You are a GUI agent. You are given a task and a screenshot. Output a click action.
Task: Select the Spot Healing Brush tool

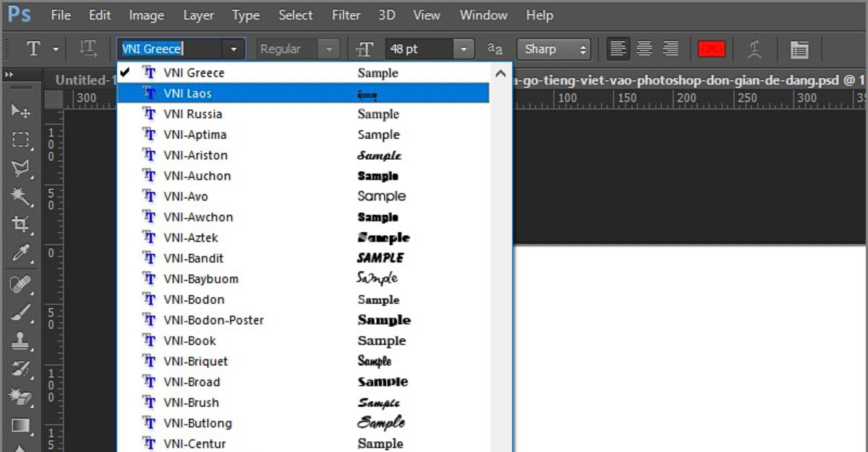(x=21, y=284)
